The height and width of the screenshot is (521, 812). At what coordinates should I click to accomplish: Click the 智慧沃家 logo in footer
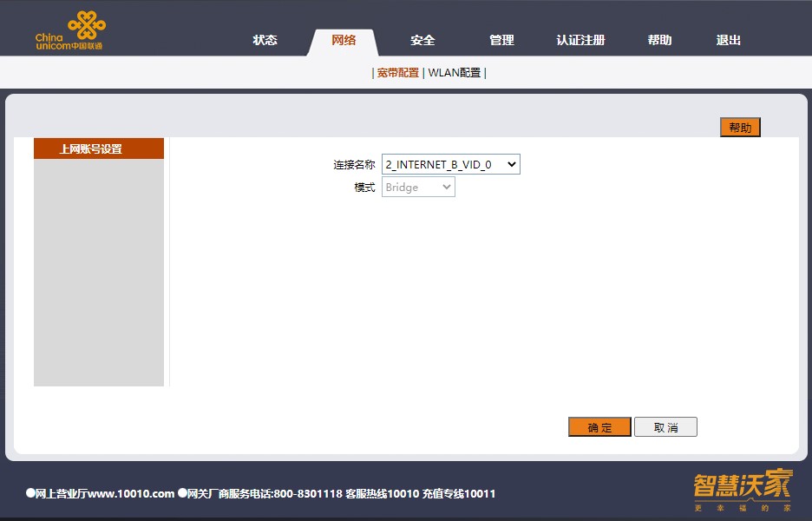tap(743, 490)
